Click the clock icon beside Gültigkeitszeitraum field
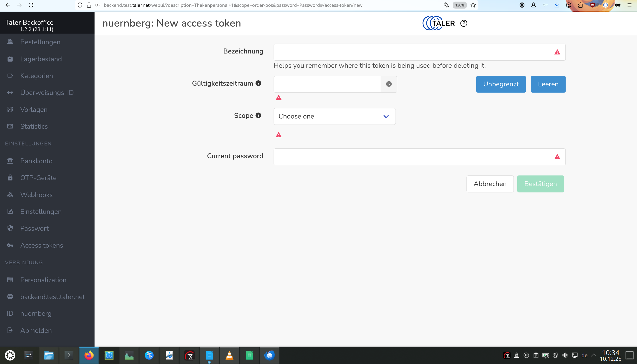The width and height of the screenshot is (637, 364). [389, 84]
